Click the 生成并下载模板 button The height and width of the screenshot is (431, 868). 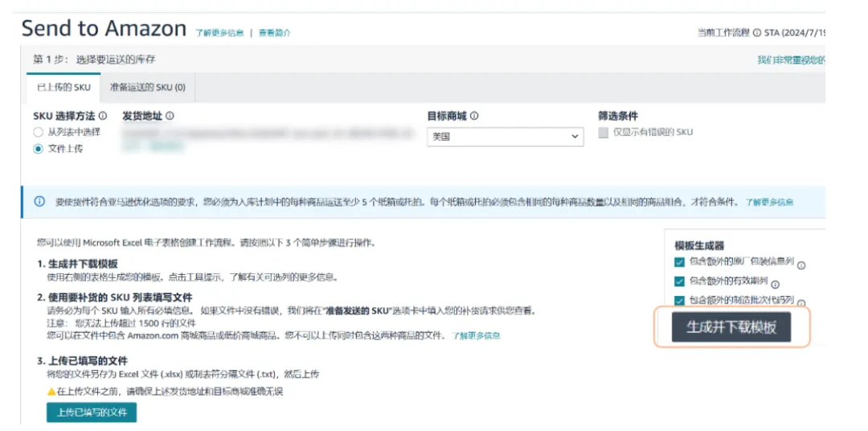(731, 327)
